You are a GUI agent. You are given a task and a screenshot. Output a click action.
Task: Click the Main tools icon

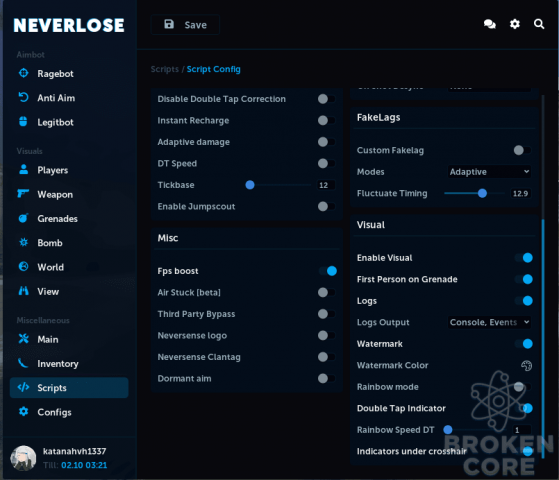point(24,339)
